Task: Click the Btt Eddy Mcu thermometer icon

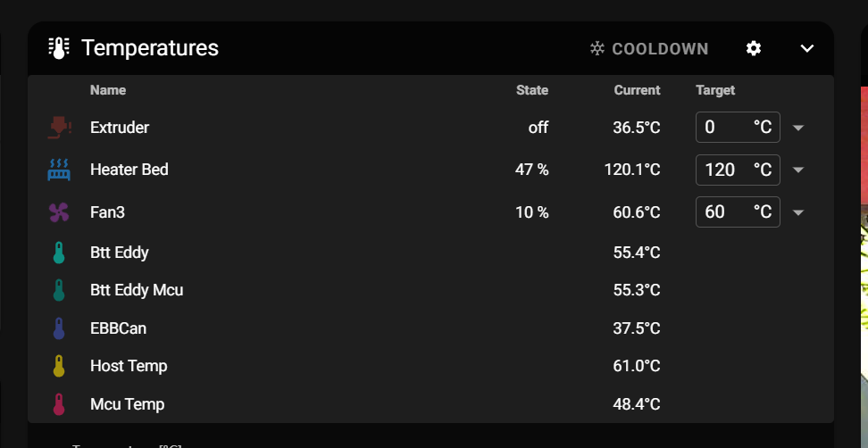Action: [59, 290]
